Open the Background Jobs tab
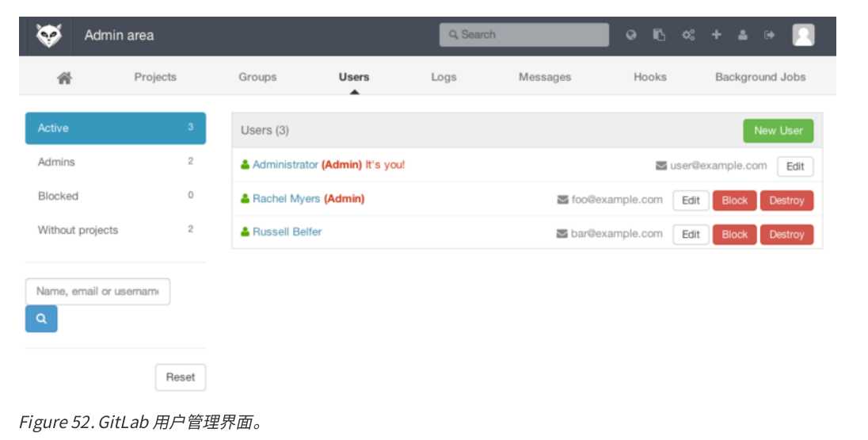Screen dimensions: 868x440 point(760,77)
